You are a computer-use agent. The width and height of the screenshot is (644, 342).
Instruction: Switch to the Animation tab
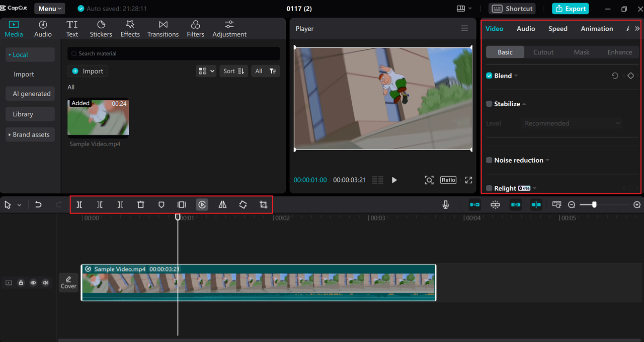597,29
